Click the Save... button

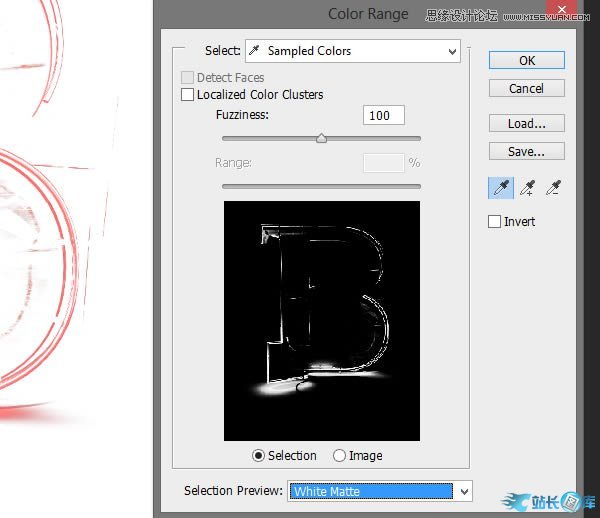527,152
